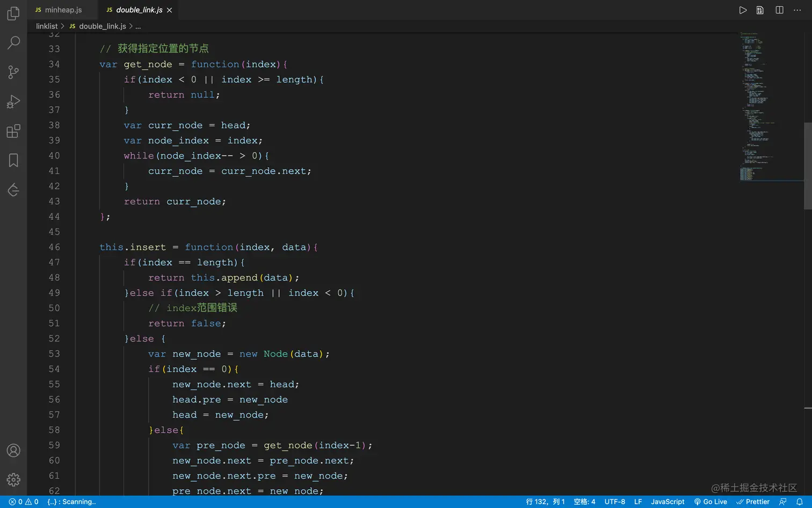Start the Go Live server
The height and width of the screenshot is (508, 812).
[x=711, y=502]
